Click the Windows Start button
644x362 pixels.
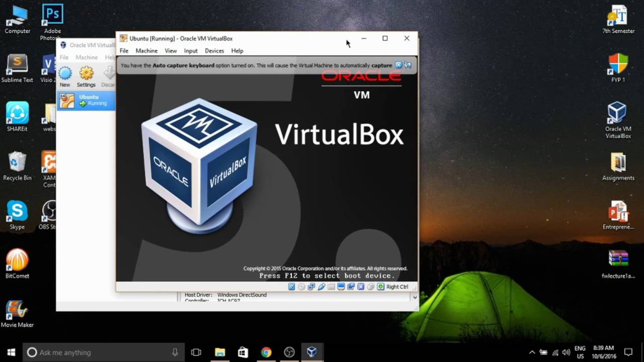pyautogui.click(x=11, y=352)
